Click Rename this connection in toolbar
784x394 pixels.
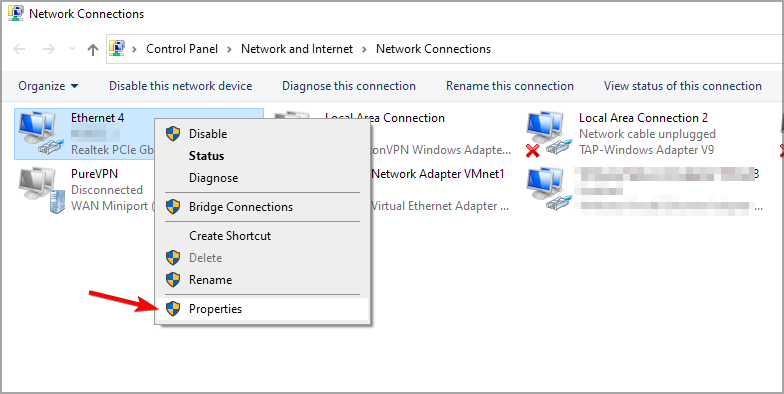coord(510,86)
